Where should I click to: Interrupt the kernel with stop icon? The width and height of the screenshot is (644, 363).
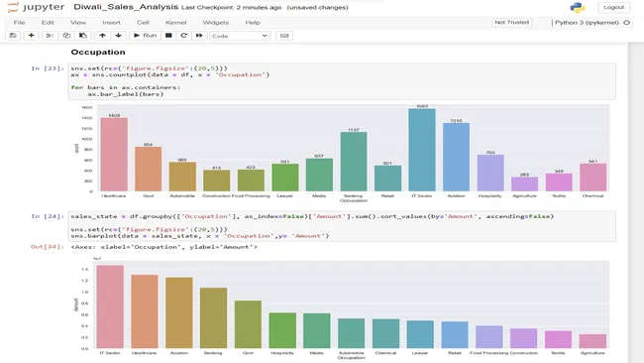[168, 36]
